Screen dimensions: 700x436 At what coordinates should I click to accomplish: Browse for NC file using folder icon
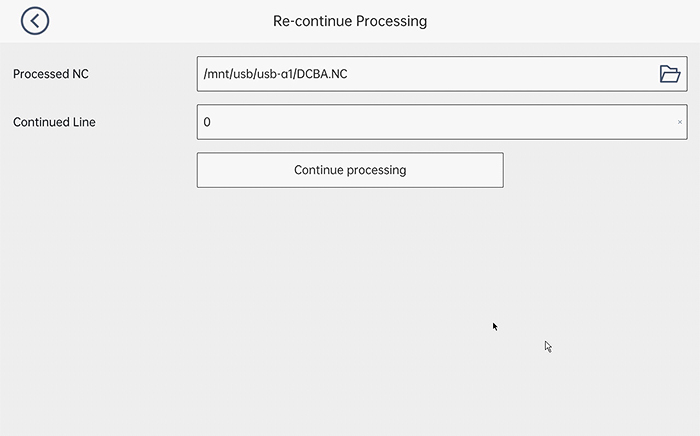click(x=670, y=74)
